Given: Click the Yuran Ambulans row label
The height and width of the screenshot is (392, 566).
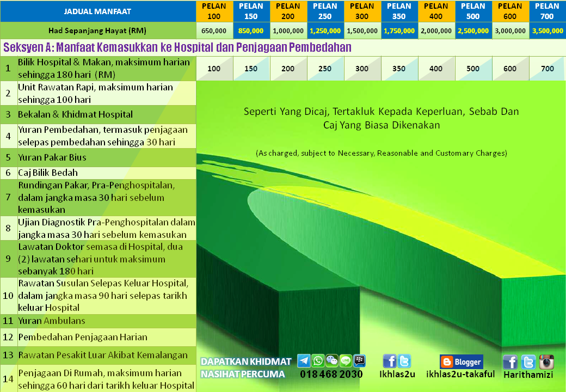Looking at the screenshot, I should 52,321.
